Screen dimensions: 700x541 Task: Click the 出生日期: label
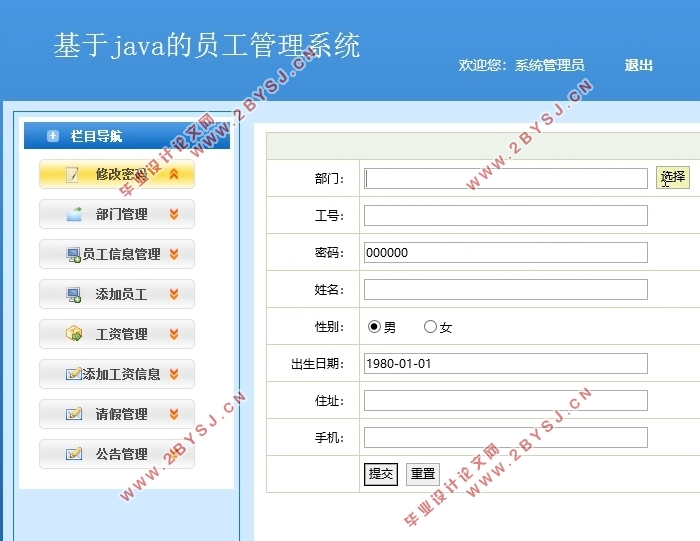[x=317, y=364]
